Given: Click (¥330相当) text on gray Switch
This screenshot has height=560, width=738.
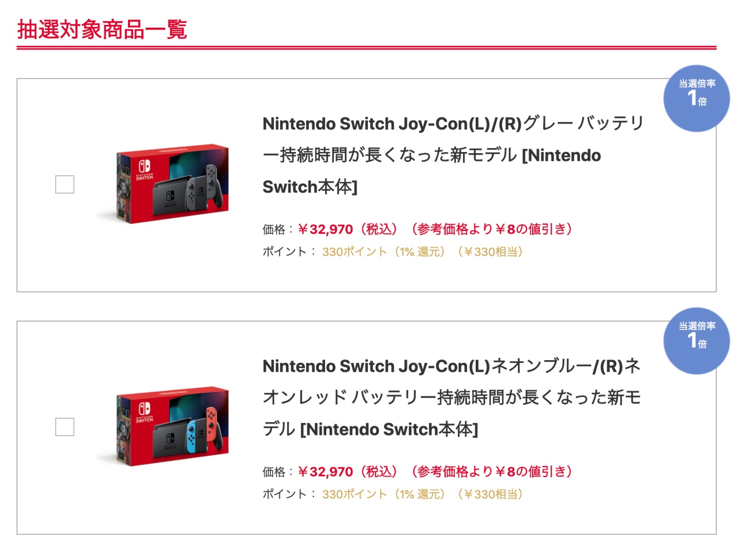Looking at the screenshot, I should [490, 252].
